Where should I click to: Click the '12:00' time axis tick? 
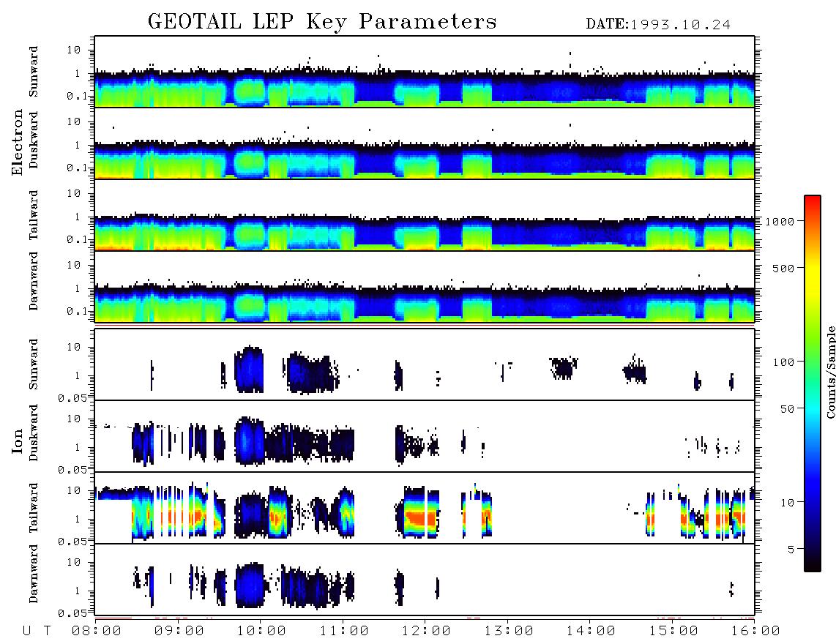click(427, 631)
